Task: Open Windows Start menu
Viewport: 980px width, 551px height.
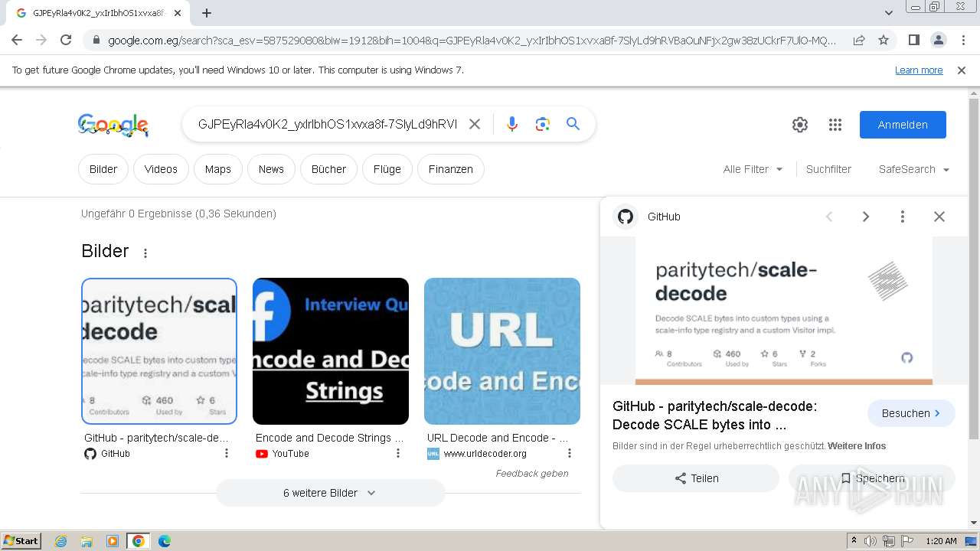Action: coord(21,541)
